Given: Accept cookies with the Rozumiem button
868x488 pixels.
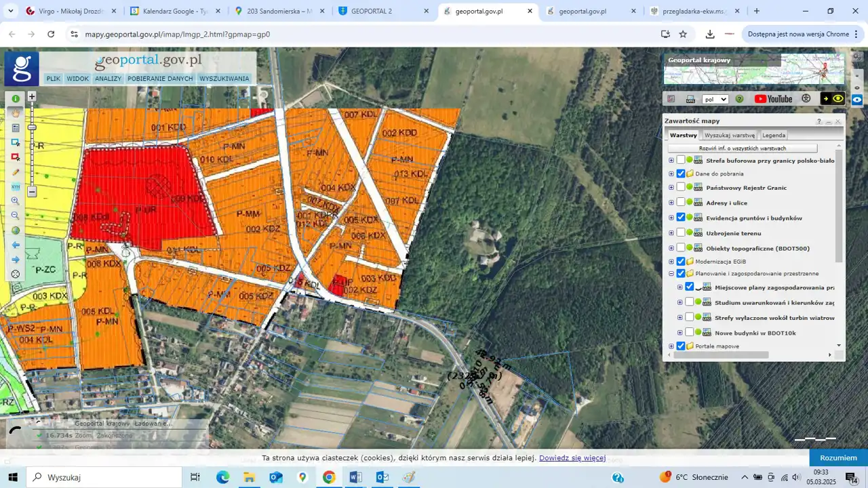Looking at the screenshot, I should point(837,457).
